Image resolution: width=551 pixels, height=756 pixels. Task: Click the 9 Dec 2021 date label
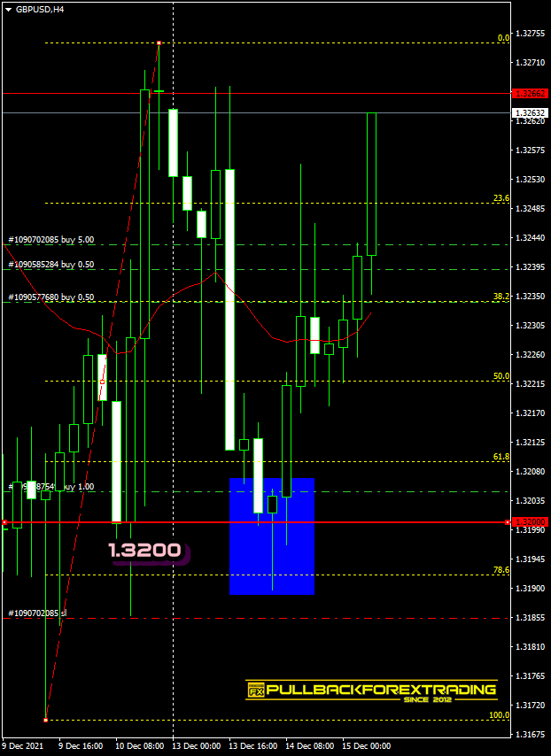click(24, 746)
